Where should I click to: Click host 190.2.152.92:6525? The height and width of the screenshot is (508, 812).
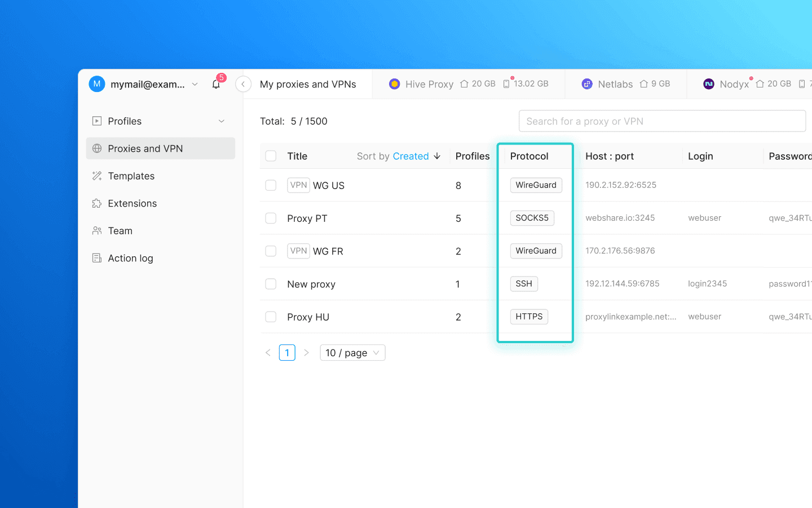point(621,185)
